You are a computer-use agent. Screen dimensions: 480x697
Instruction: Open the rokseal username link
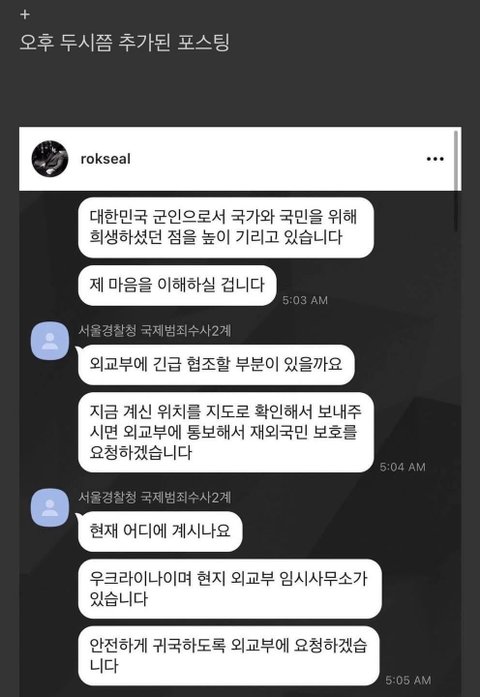pyautogui.click(x=105, y=159)
